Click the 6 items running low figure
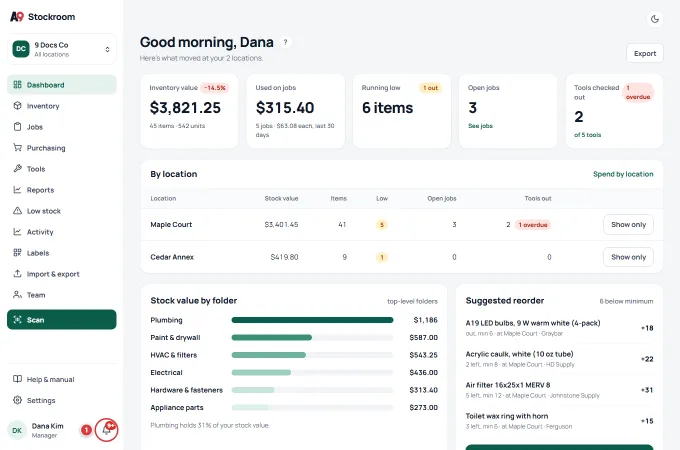Viewport: 680px width, 450px height. point(388,108)
